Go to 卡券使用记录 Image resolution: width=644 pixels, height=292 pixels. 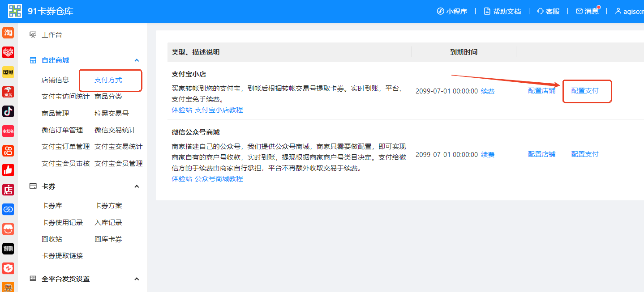tap(62, 223)
